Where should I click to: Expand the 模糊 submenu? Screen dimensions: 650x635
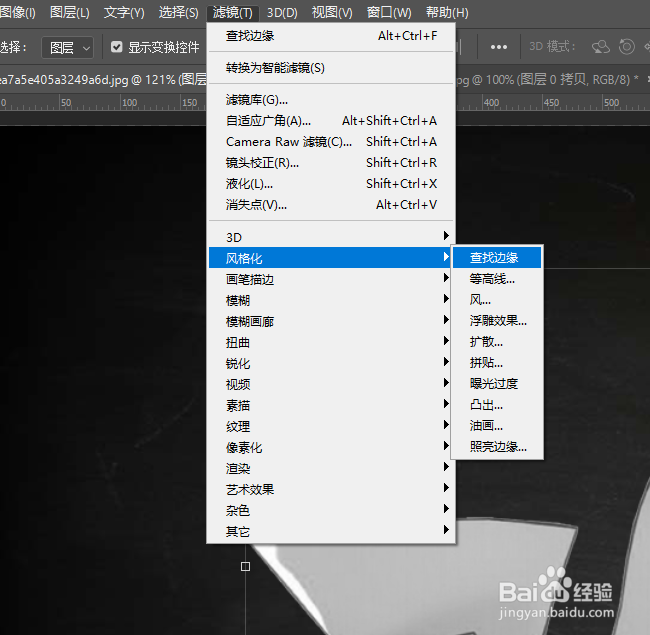click(x=331, y=300)
